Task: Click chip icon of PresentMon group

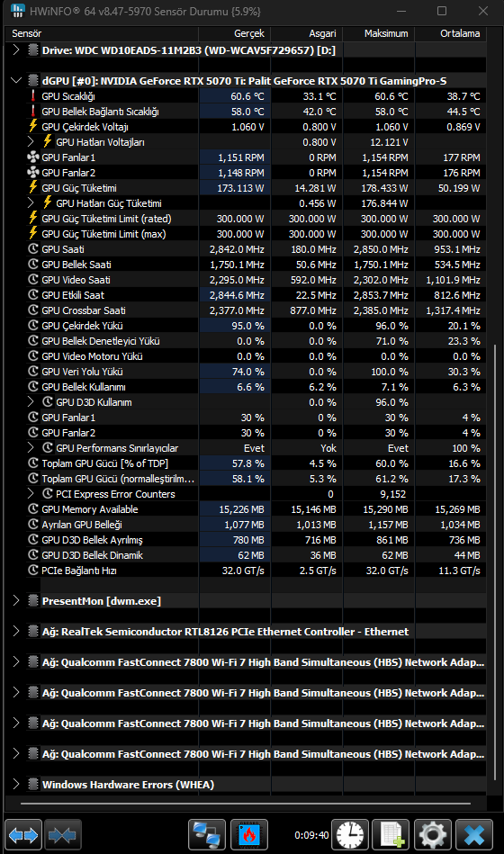Action: pos(33,601)
